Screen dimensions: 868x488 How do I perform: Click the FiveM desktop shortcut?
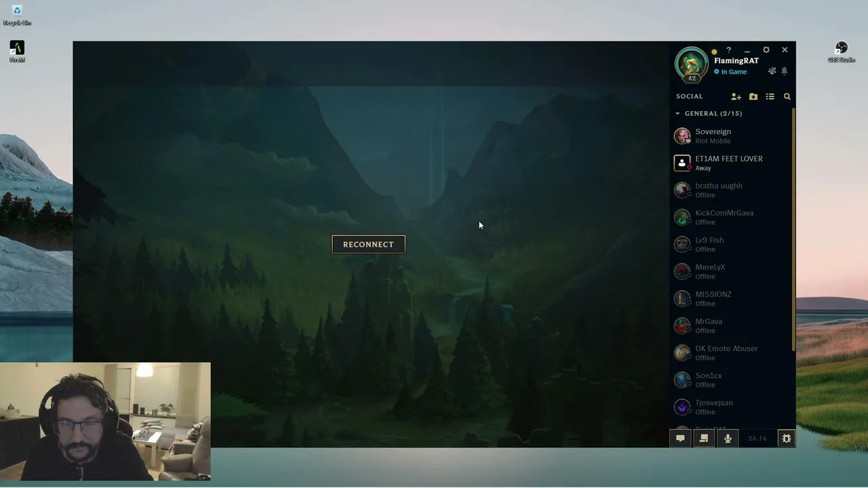[x=17, y=52]
